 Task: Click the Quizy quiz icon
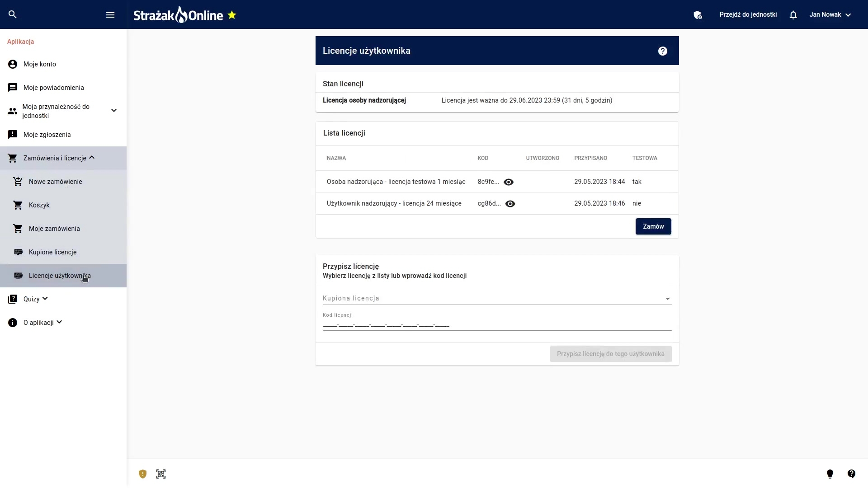point(13,299)
